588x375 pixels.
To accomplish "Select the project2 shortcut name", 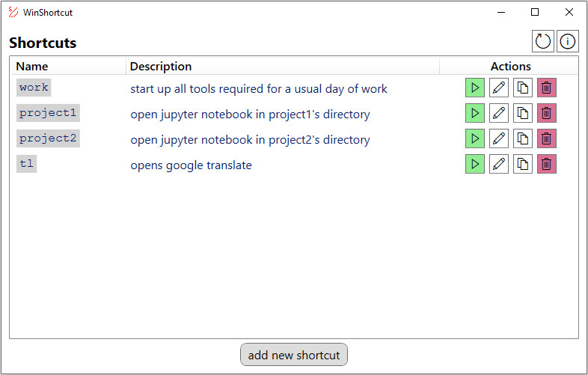I will [x=48, y=138].
